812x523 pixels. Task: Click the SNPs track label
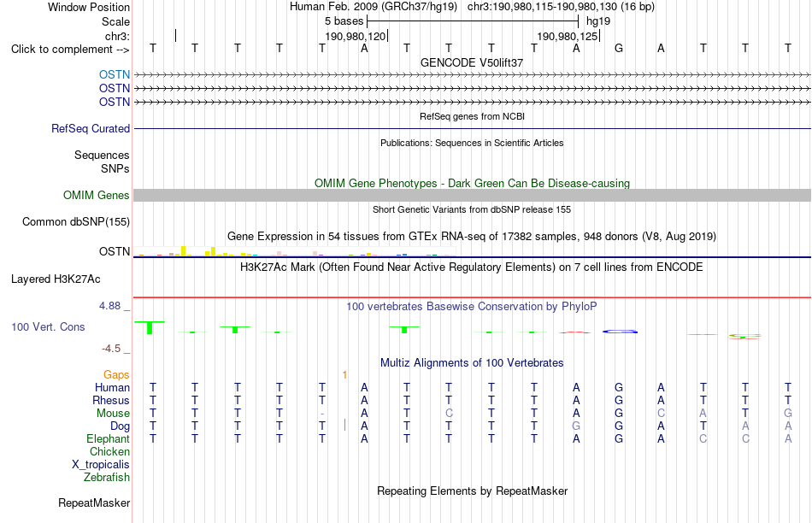115,169
